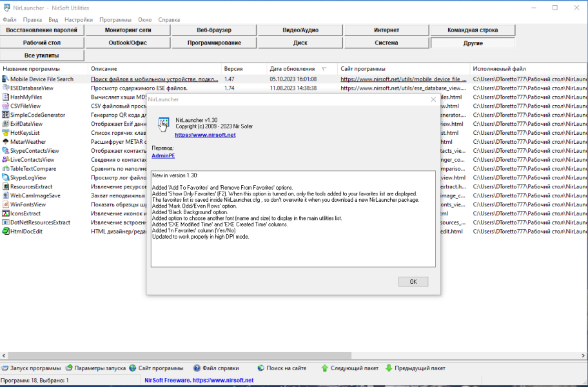Select the HtmlDocEdit icon in list
This screenshot has width=588, height=387.
coord(5,232)
